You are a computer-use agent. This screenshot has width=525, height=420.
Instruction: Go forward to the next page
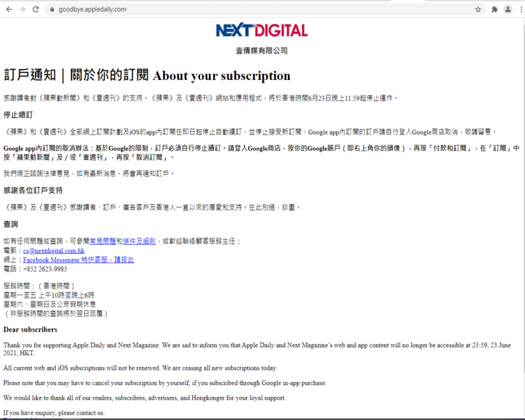point(22,9)
